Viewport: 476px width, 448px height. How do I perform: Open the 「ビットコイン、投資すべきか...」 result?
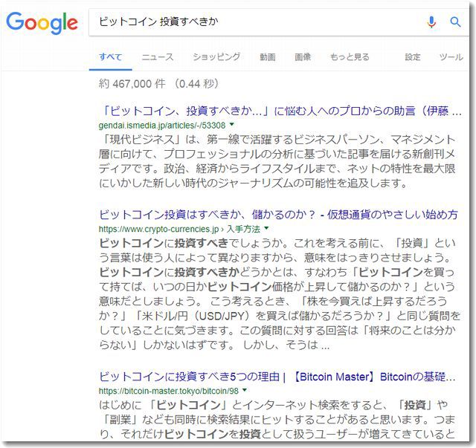(280, 111)
